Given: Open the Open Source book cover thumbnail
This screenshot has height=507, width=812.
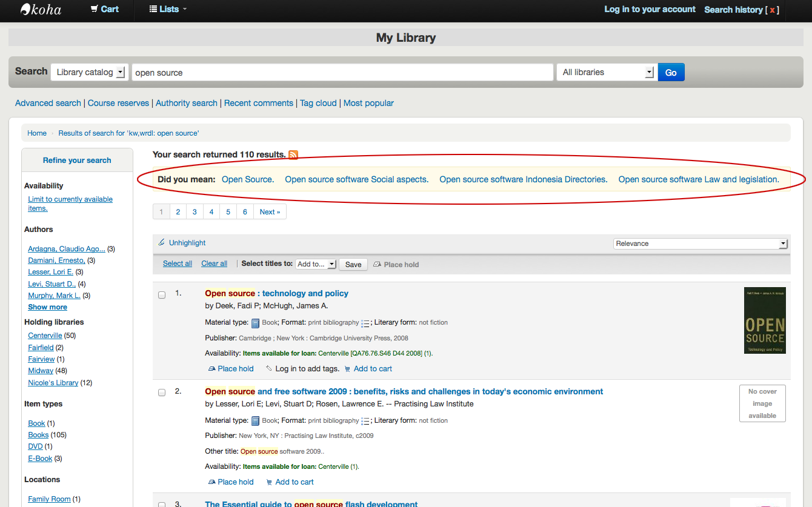Looking at the screenshot, I should tap(764, 320).
